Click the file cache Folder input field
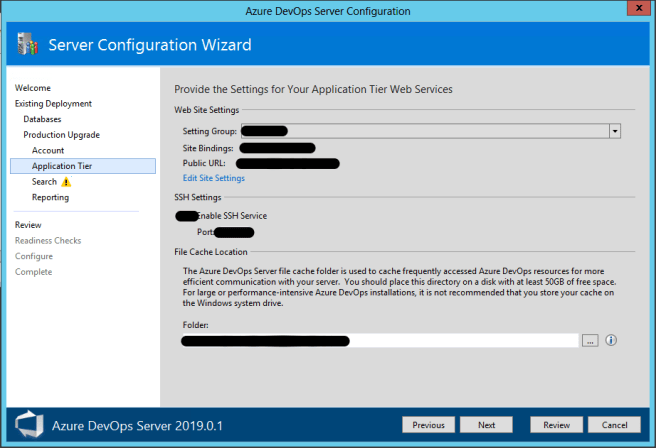The image size is (656, 448). [x=380, y=340]
